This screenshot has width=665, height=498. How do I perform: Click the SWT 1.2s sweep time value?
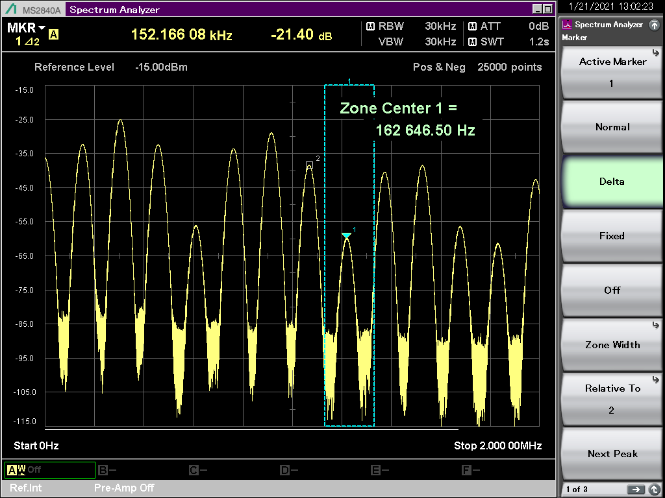pyautogui.click(x=539, y=42)
